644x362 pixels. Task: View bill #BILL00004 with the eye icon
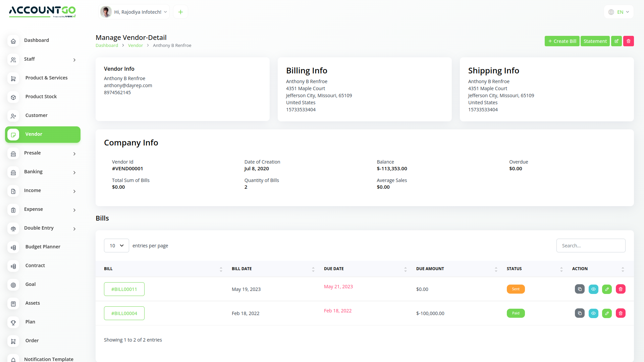(593, 313)
